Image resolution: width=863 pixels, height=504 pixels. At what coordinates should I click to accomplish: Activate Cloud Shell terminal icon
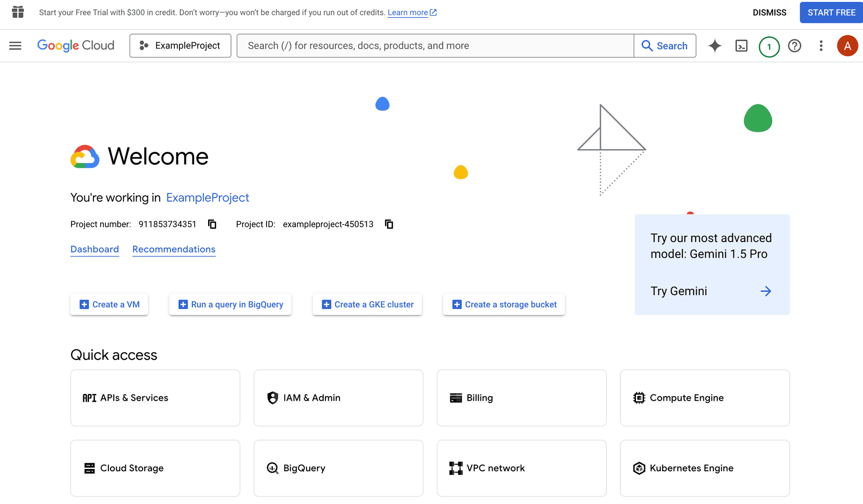coord(741,45)
